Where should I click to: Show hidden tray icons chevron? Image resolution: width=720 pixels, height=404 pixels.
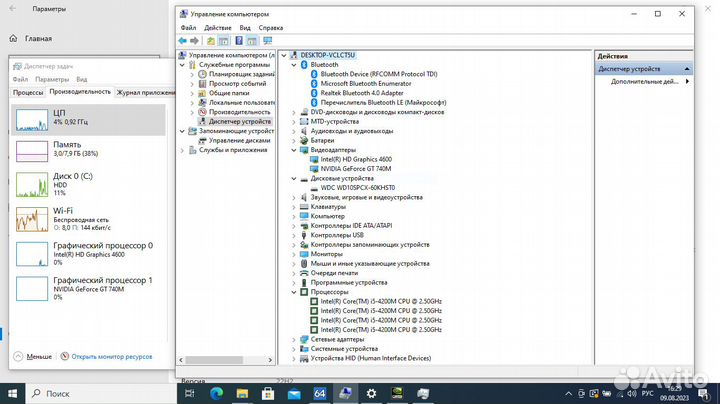click(568, 394)
